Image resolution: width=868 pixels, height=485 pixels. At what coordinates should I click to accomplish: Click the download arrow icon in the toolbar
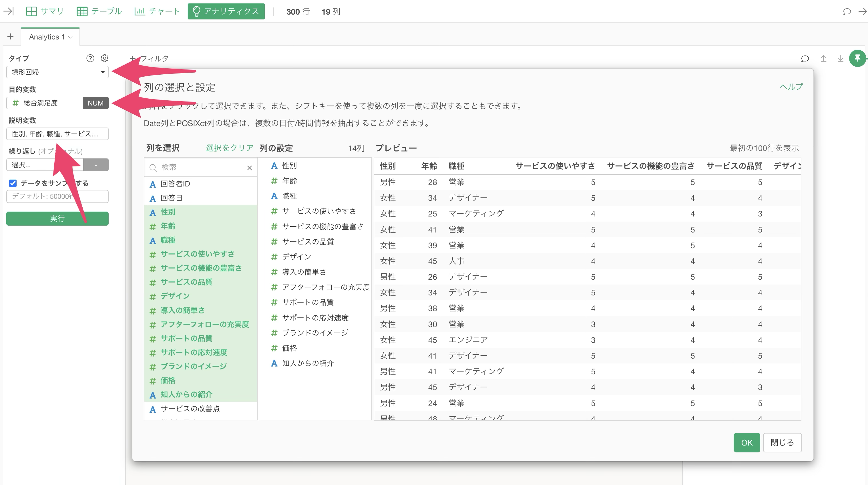click(840, 59)
